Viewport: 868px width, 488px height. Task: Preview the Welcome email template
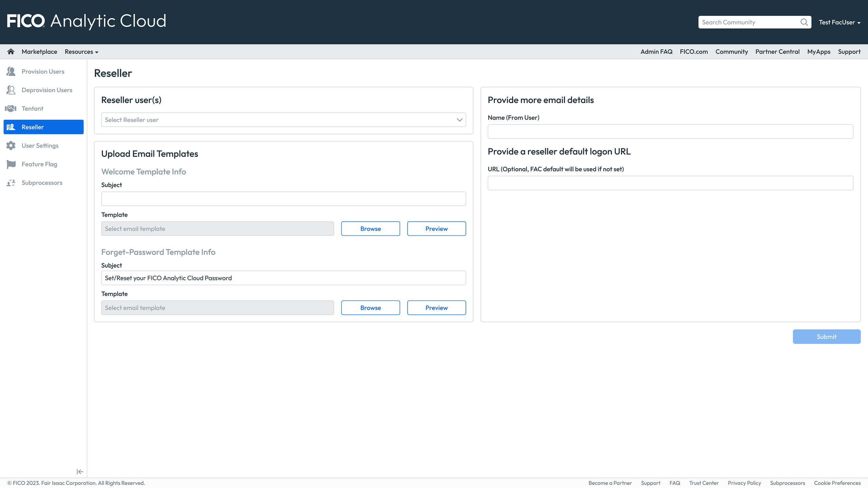click(x=436, y=229)
